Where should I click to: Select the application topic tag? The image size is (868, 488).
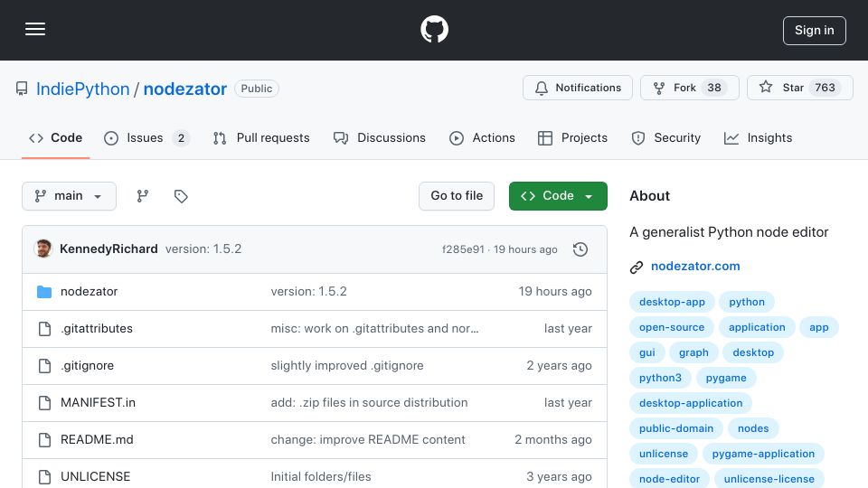757,327
